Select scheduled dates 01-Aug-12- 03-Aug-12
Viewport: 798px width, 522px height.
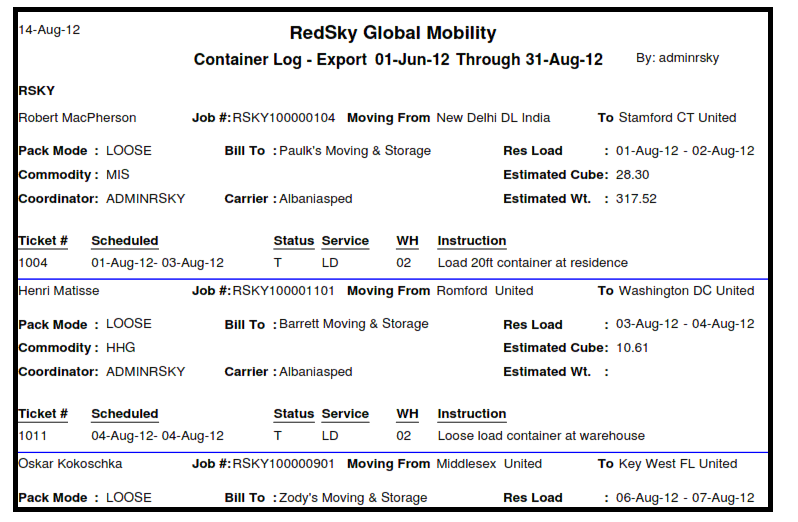pos(158,263)
